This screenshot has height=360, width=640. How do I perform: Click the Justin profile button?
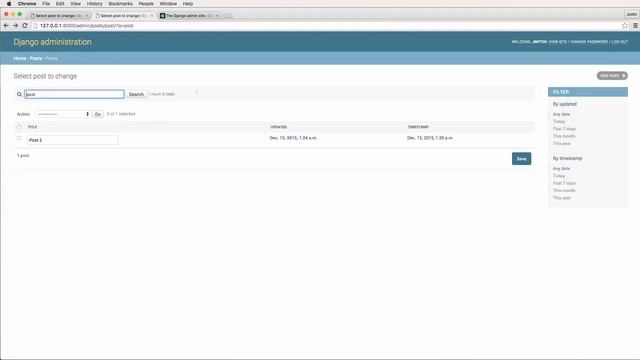[631, 14]
